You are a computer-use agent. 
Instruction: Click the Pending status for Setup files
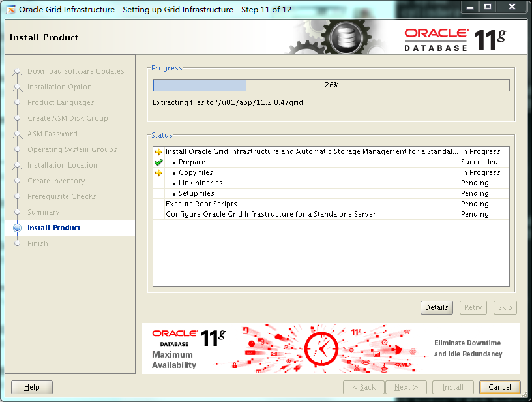tap(475, 194)
